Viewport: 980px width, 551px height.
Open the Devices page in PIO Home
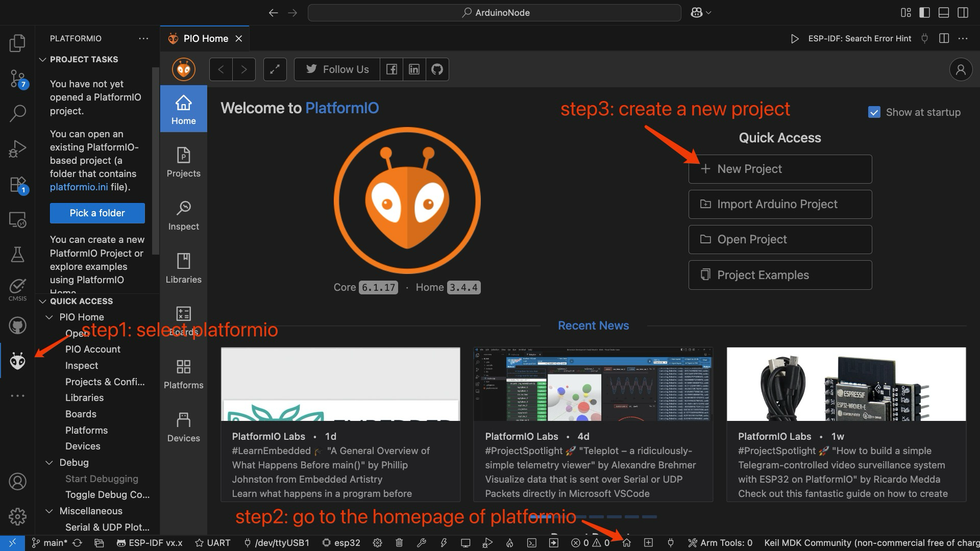click(183, 428)
